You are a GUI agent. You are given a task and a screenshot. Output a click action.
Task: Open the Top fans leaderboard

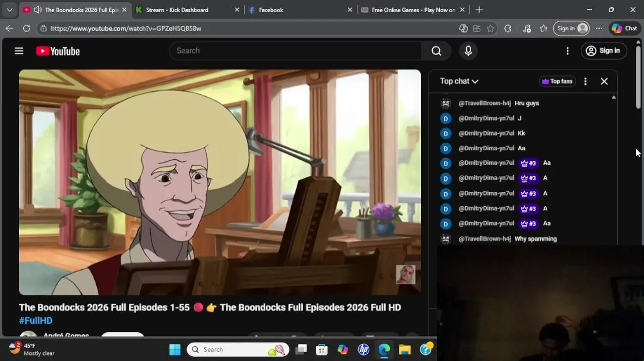(x=557, y=81)
